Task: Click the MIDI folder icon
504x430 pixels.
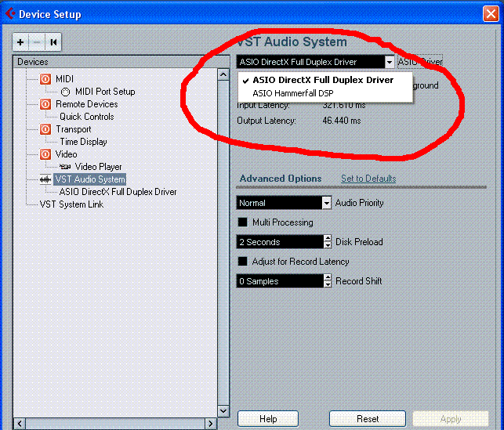Action: (x=45, y=79)
